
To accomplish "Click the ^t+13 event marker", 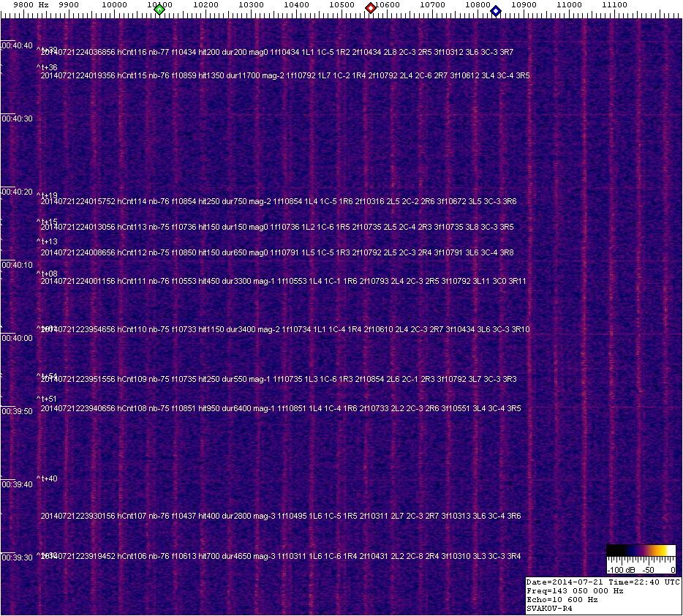I will pos(48,241).
